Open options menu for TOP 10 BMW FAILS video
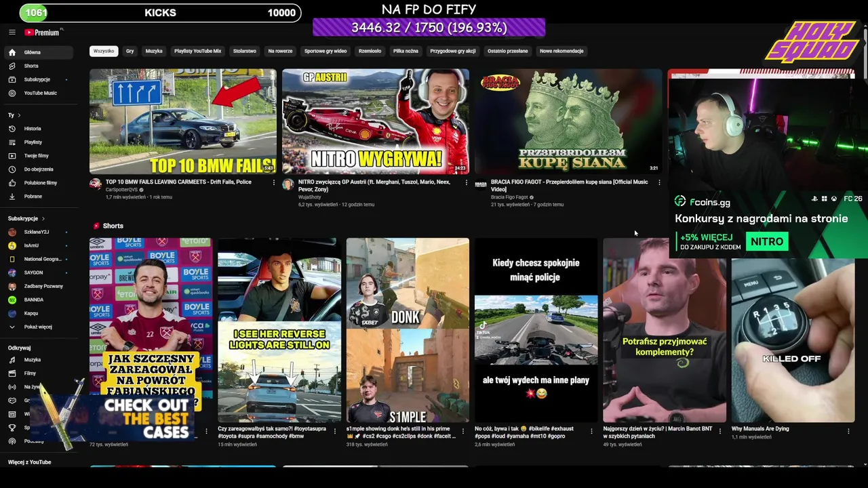The width and height of the screenshot is (868, 488). (274, 182)
